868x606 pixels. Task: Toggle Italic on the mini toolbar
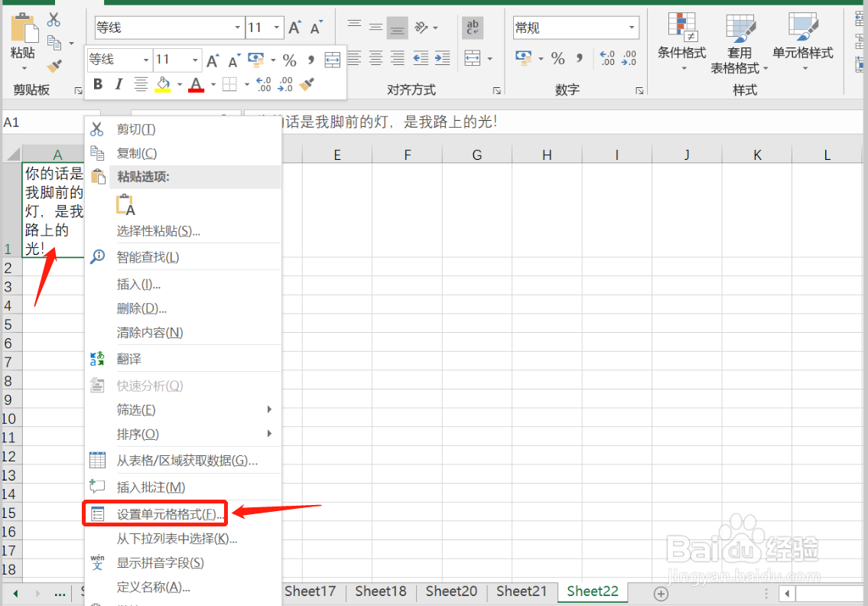[x=119, y=84]
